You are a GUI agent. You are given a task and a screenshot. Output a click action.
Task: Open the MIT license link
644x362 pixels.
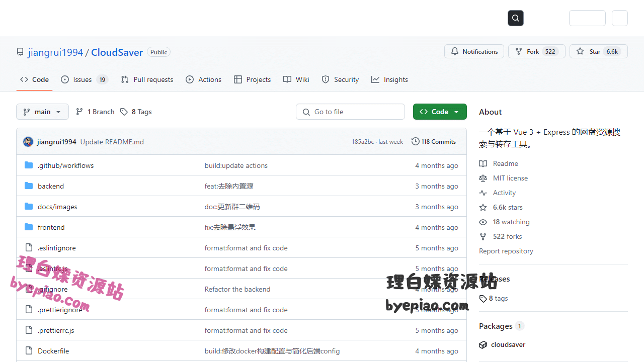pos(504,178)
